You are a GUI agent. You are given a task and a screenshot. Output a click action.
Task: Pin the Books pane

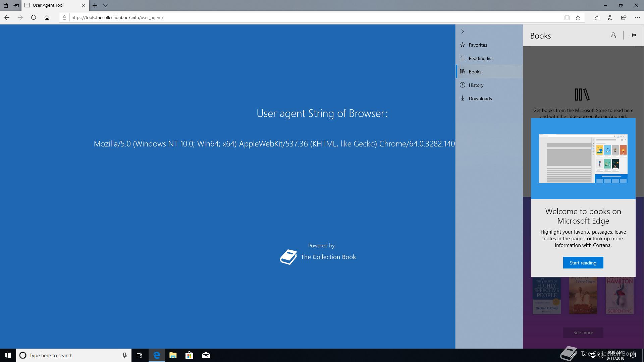tap(633, 35)
